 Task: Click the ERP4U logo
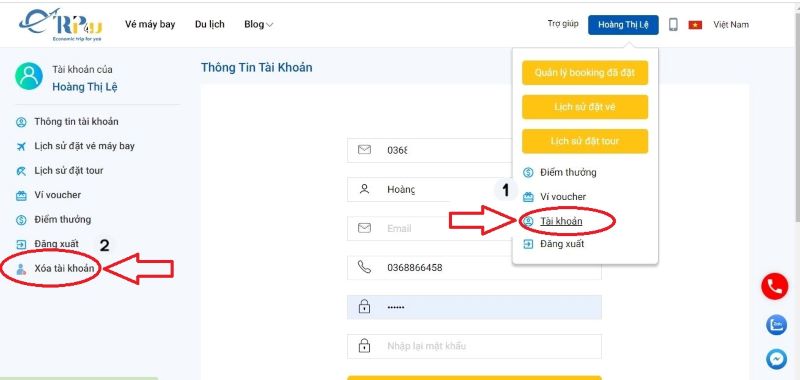(60, 24)
